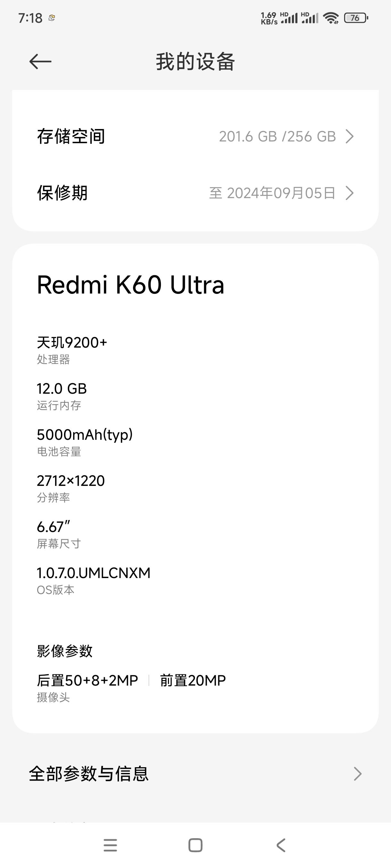The height and width of the screenshot is (868, 391).
Task: Tap the 天玑9200+ processor entry
Action: pyautogui.click(x=72, y=350)
